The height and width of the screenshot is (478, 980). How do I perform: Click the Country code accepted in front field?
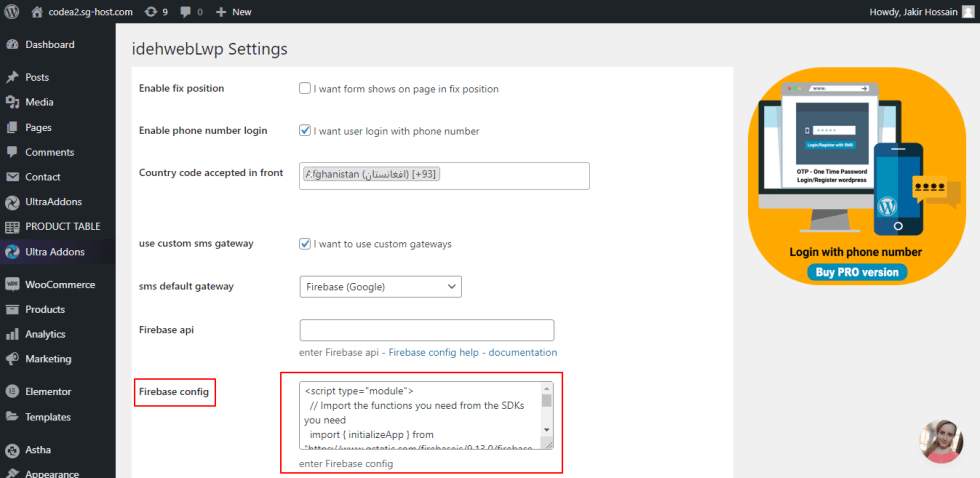(x=444, y=176)
